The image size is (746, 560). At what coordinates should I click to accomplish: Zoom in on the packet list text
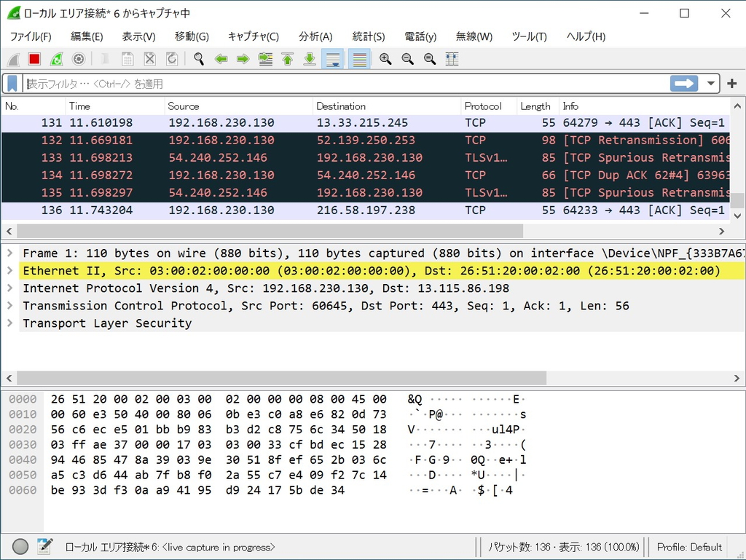[385, 59]
